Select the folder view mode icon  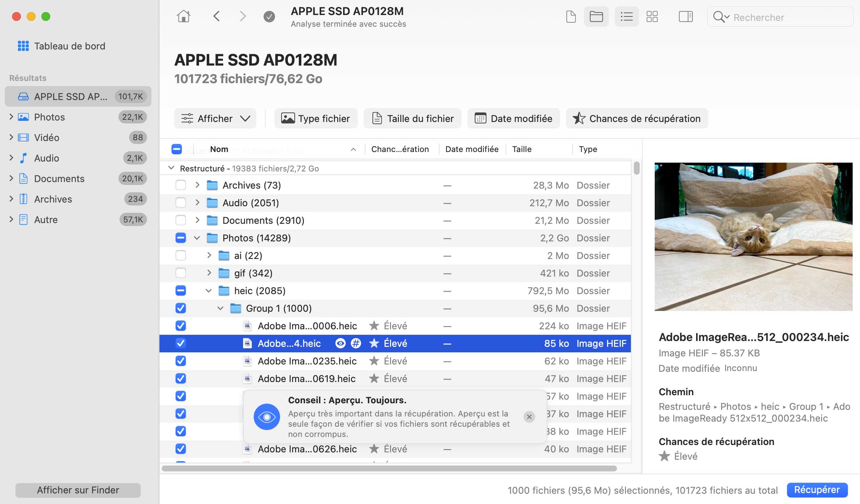point(596,16)
